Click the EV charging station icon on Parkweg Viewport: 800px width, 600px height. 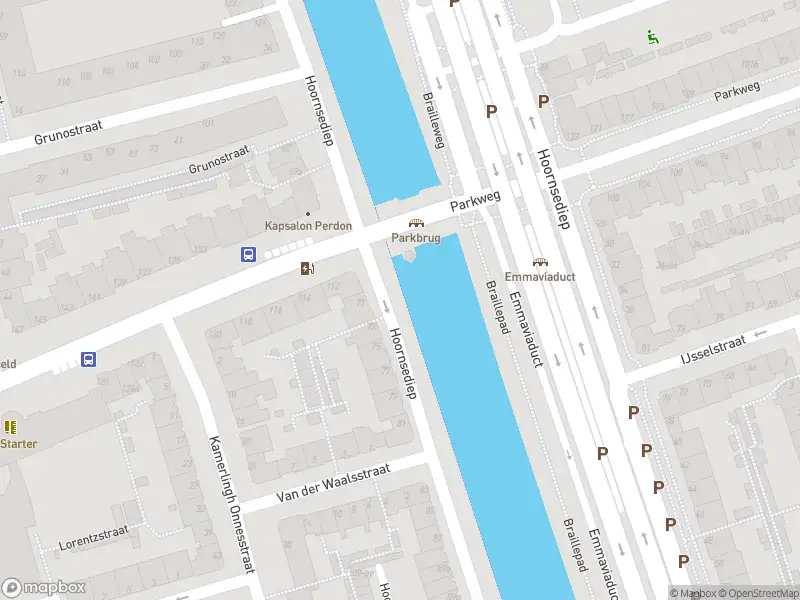[x=307, y=268]
